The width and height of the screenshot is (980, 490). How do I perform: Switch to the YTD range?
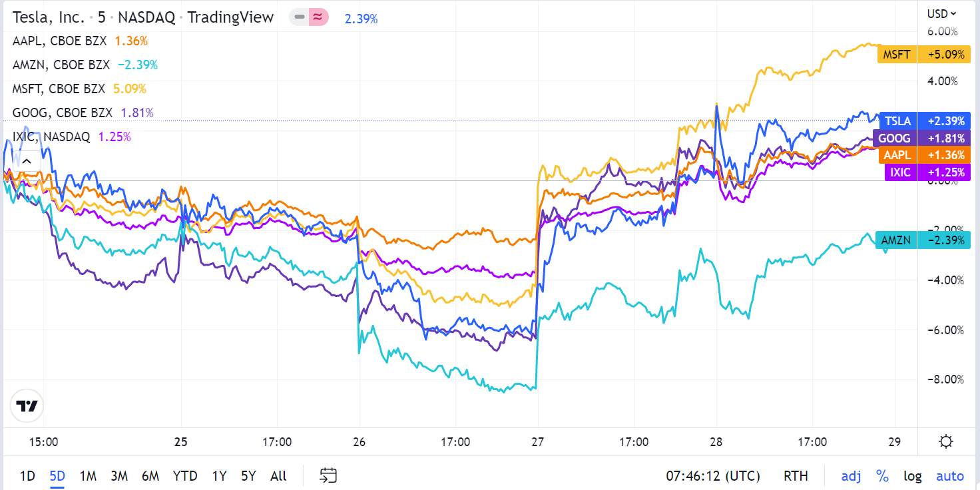tap(184, 475)
